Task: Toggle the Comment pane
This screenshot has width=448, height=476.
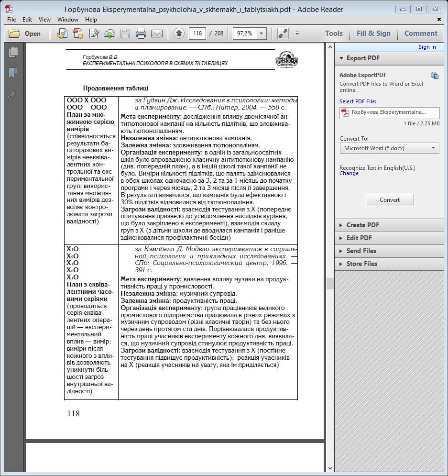Action: pyautogui.click(x=421, y=33)
